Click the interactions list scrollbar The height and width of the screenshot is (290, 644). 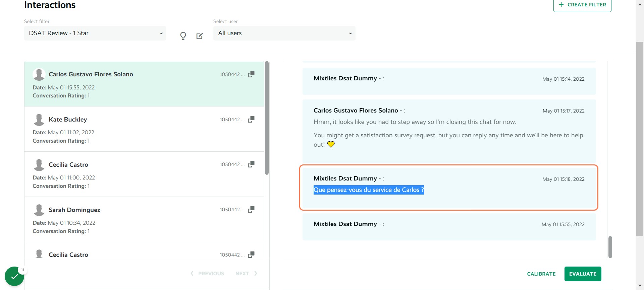coord(267,118)
